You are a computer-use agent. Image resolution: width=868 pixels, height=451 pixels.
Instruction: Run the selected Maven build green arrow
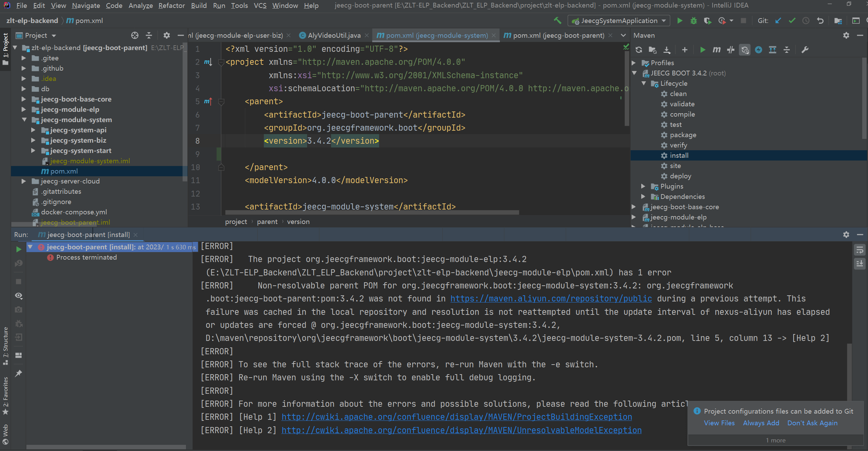pos(702,50)
